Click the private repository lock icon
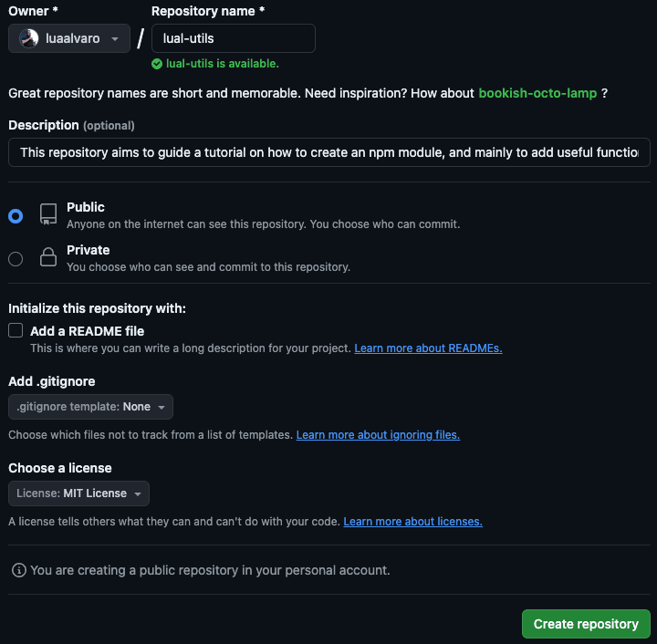The width and height of the screenshot is (657, 644). pos(48,258)
